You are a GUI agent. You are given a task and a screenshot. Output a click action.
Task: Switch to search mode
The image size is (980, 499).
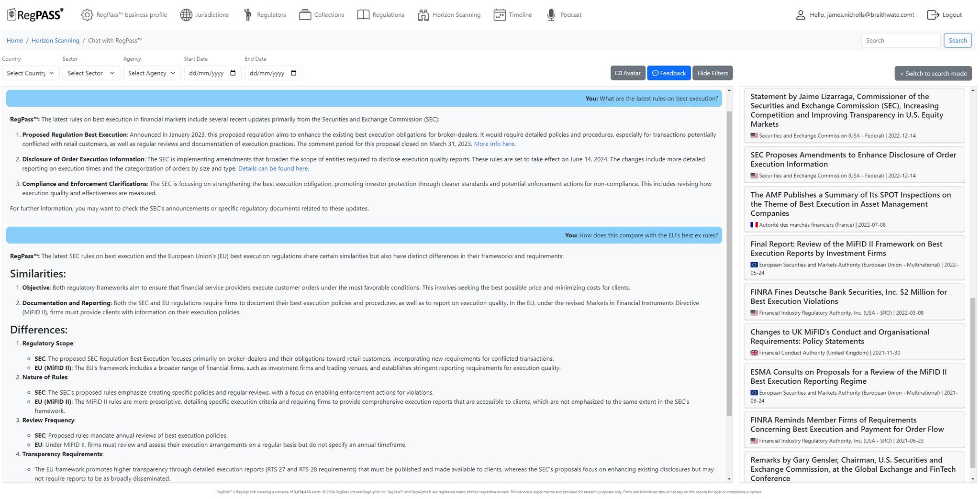coord(933,74)
